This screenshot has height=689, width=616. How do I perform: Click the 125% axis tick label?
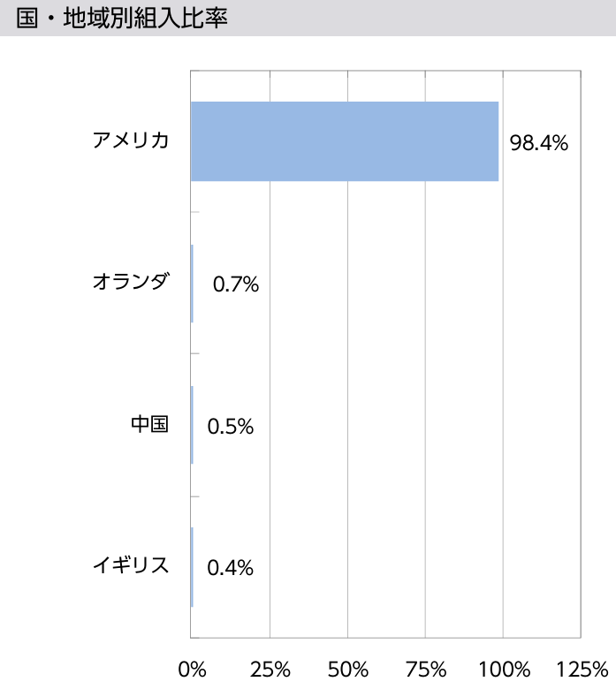click(582, 668)
